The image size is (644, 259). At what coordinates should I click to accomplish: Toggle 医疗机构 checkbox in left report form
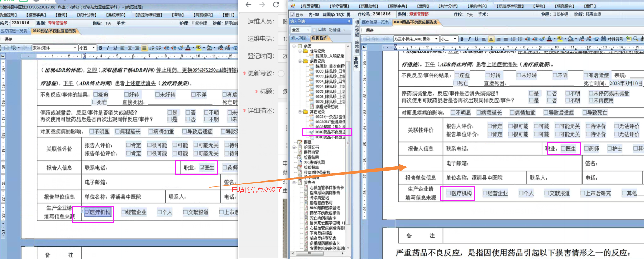click(87, 212)
